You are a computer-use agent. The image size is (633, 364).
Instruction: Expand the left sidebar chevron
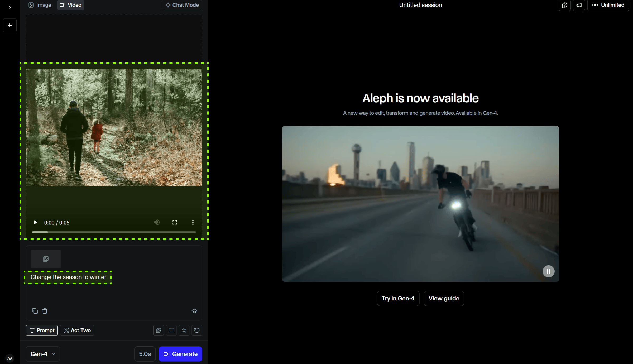click(x=10, y=7)
